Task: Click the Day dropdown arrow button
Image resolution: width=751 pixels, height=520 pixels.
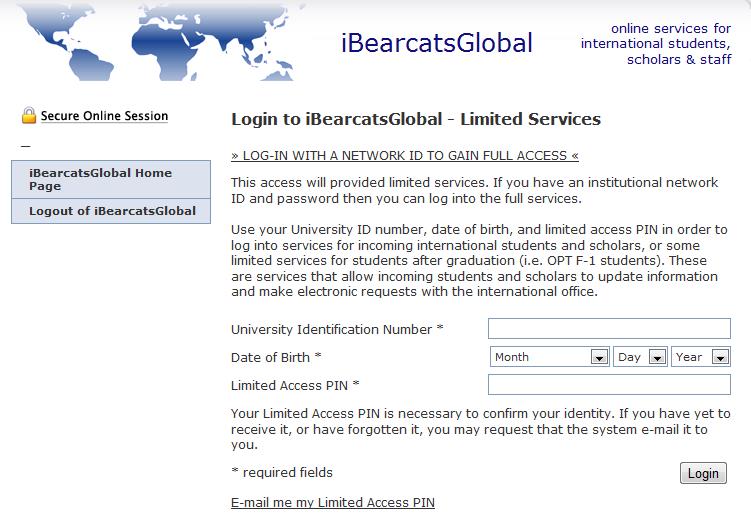Action: click(657, 357)
